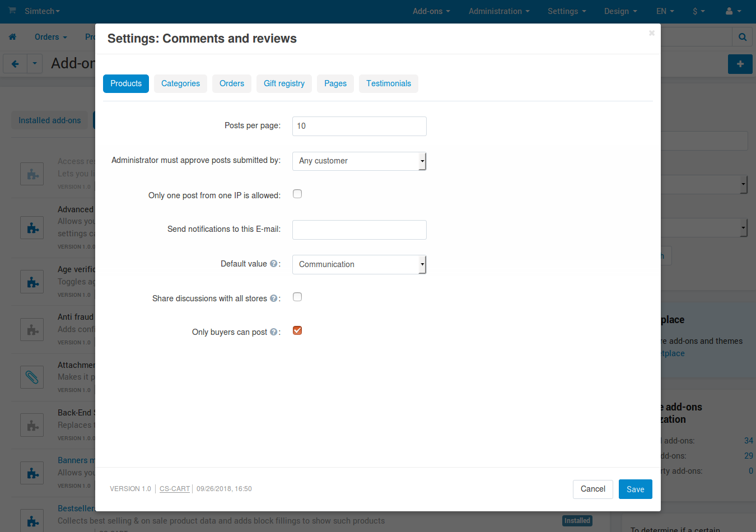Click the Cancel button

tap(593, 489)
